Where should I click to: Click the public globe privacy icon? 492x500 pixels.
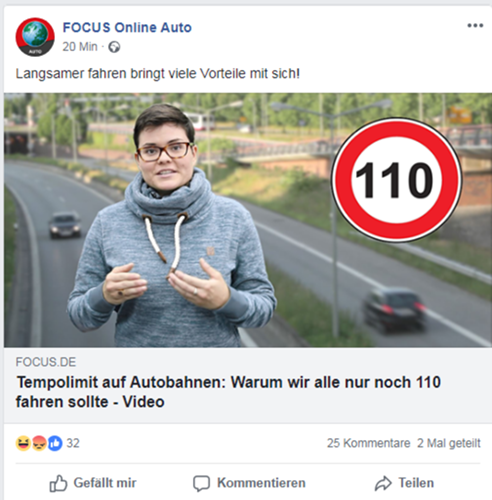(x=114, y=47)
